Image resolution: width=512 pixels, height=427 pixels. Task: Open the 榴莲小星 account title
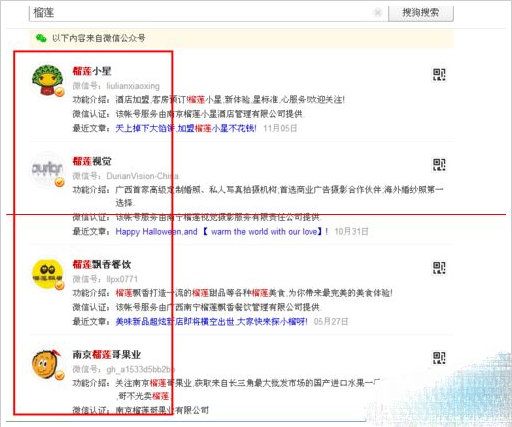click(x=92, y=71)
